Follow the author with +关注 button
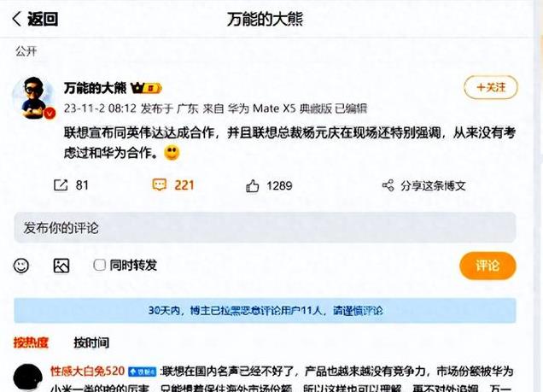The width and height of the screenshot is (543, 392). (x=491, y=87)
